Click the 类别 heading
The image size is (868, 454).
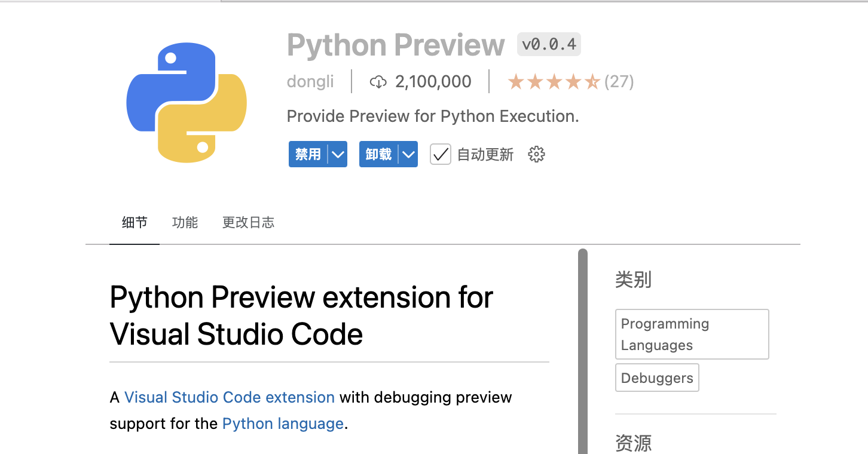[633, 280]
